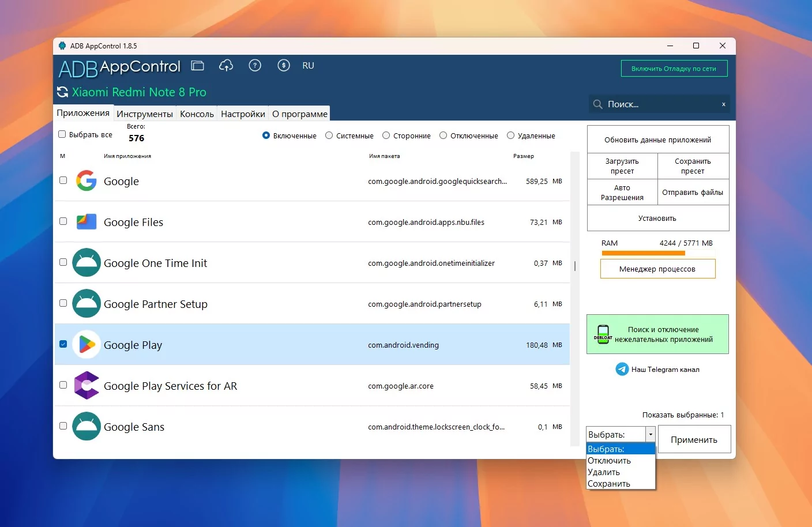This screenshot has height=527, width=812.
Task: Switch language via RU label
Action: coord(309,66)
